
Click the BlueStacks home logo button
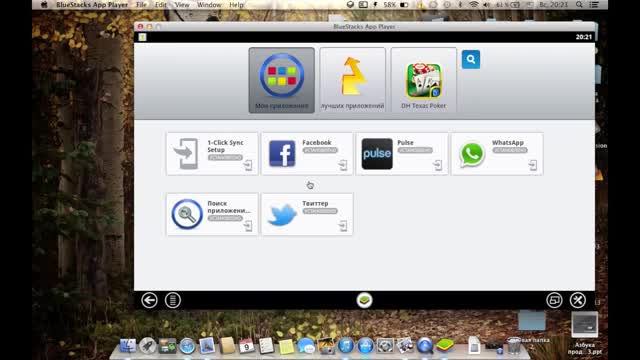click(364, 300)
